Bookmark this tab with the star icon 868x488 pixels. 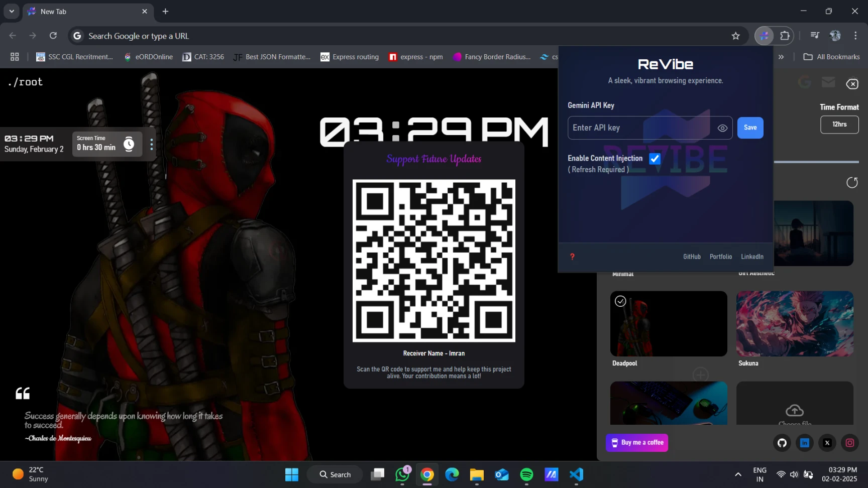coord(735,36)
